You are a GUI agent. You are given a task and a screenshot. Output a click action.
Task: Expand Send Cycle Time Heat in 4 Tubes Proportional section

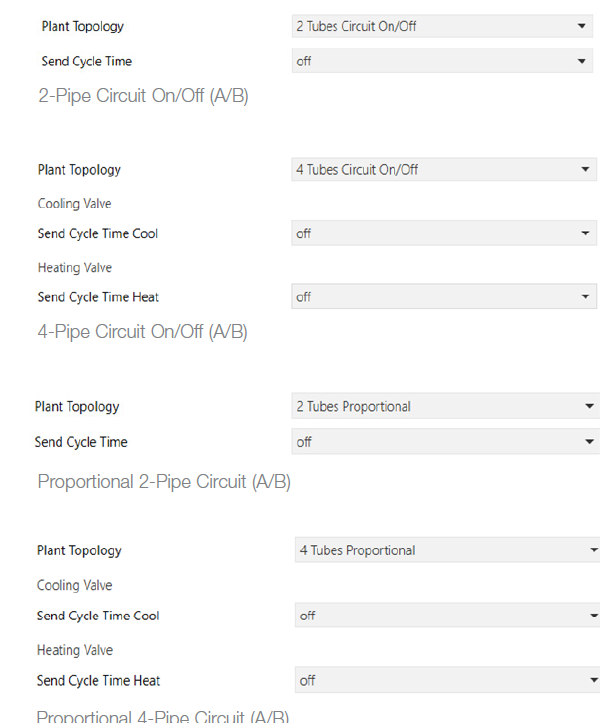(x=447, y=680)
